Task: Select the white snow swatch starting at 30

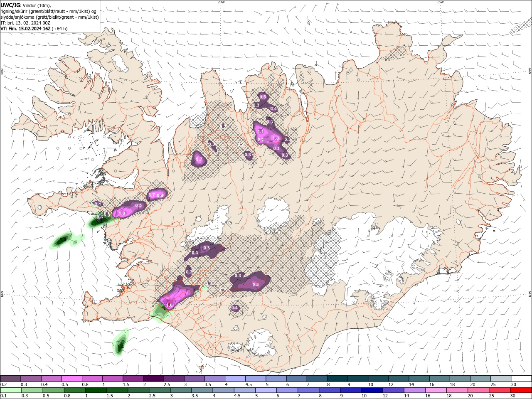Action: coord(520,378)
